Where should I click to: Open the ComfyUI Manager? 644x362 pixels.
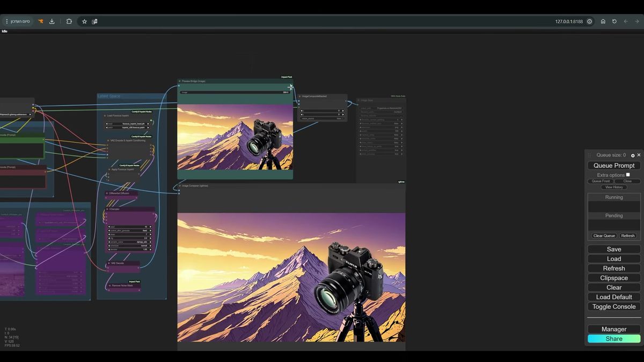614,329
